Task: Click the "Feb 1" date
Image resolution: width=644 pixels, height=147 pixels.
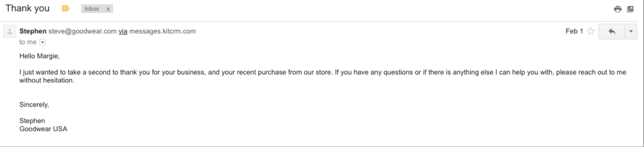Action: click(x=574, y=31)
